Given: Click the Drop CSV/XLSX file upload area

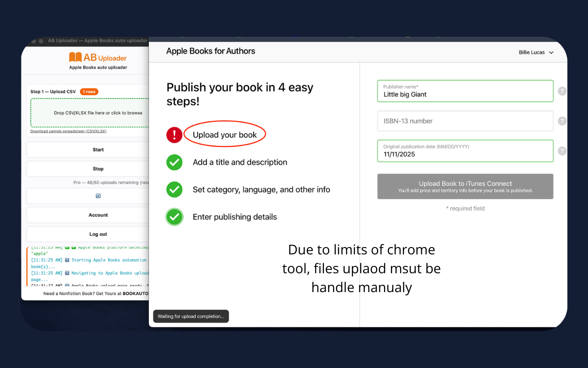Looking at the screenshot, I should pyautogui.click(x=90, y=113).
